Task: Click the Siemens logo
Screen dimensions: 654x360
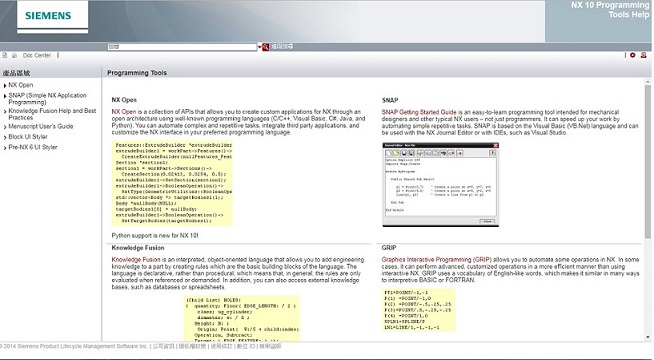Action: click(48, 16)
